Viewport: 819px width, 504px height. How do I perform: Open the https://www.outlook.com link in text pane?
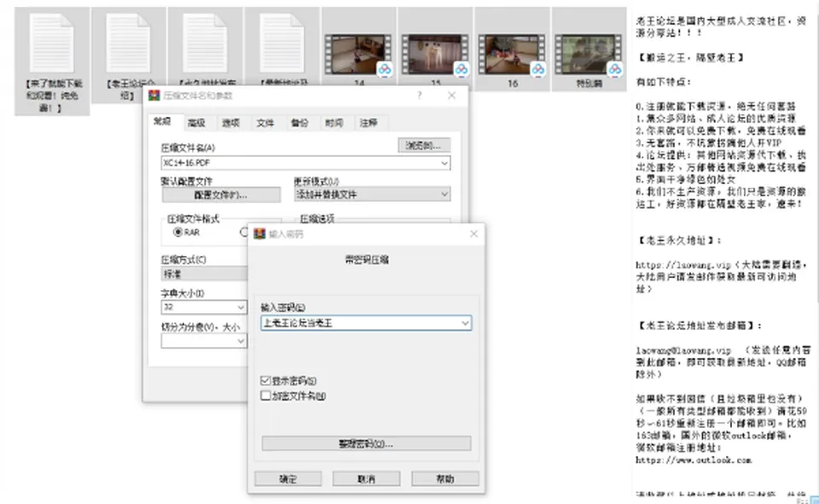[693, 461]
